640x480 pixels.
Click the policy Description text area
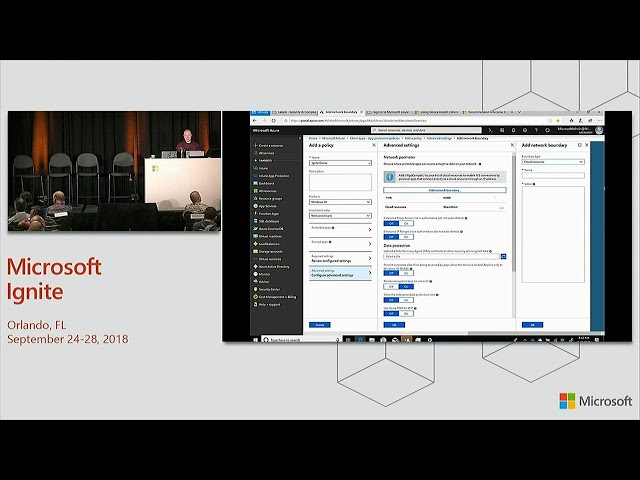tap(340, 182)
